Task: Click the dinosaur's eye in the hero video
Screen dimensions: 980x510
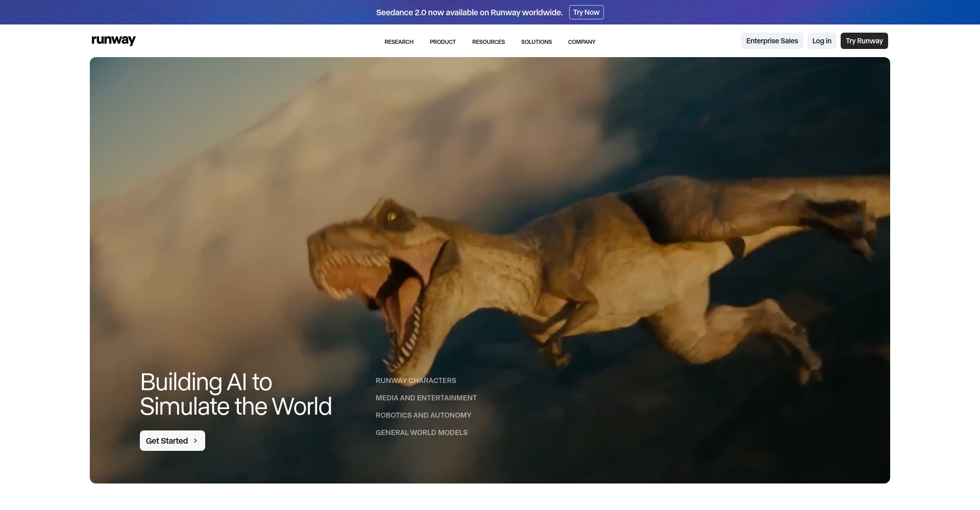Action: (392, 217)
